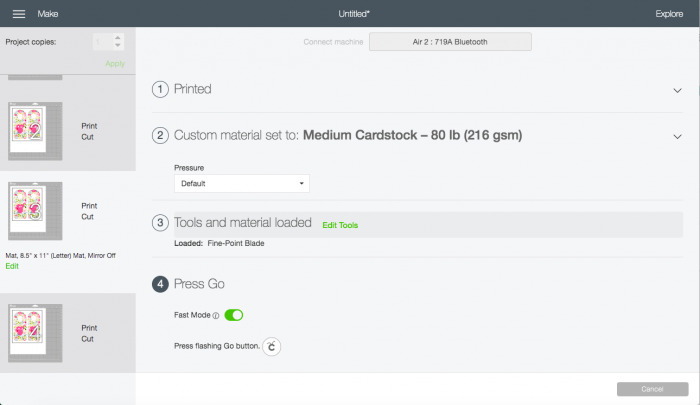The width and height of the screenshot is (700, 405).
Task: Click the Cricut Go button icon
Action: (271, 347)
